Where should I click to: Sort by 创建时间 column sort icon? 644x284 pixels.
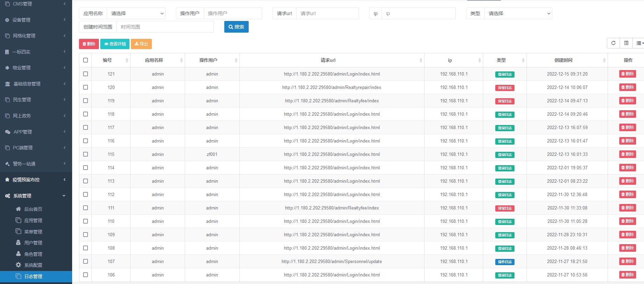tap(604, 60)
